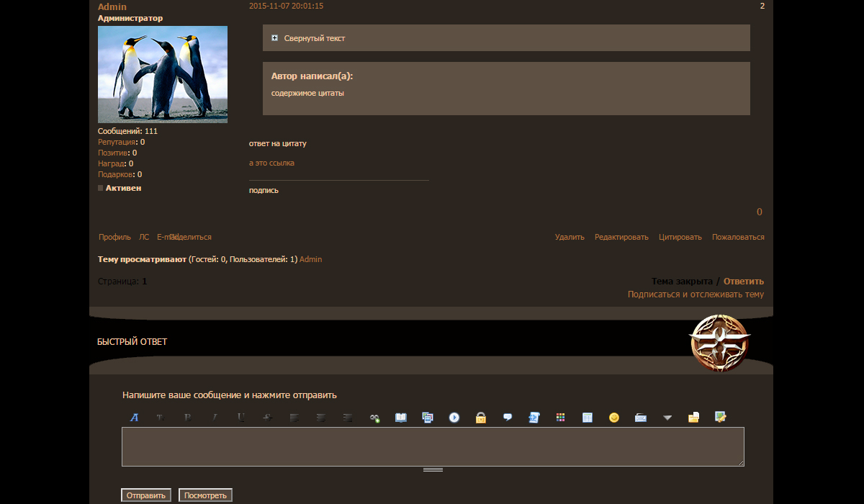Screen dimensions: 864x504
Task: Toggle italic text formatting
Action: 214,418
